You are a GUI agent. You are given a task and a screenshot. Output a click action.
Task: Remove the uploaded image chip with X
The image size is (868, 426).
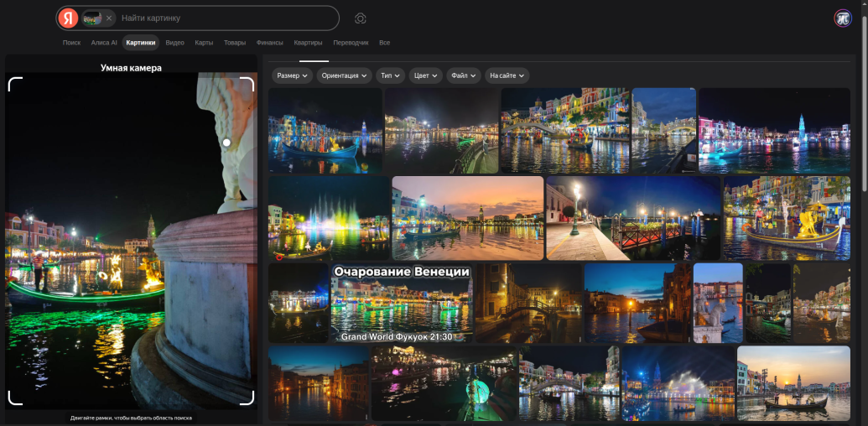tap(109, 18)
